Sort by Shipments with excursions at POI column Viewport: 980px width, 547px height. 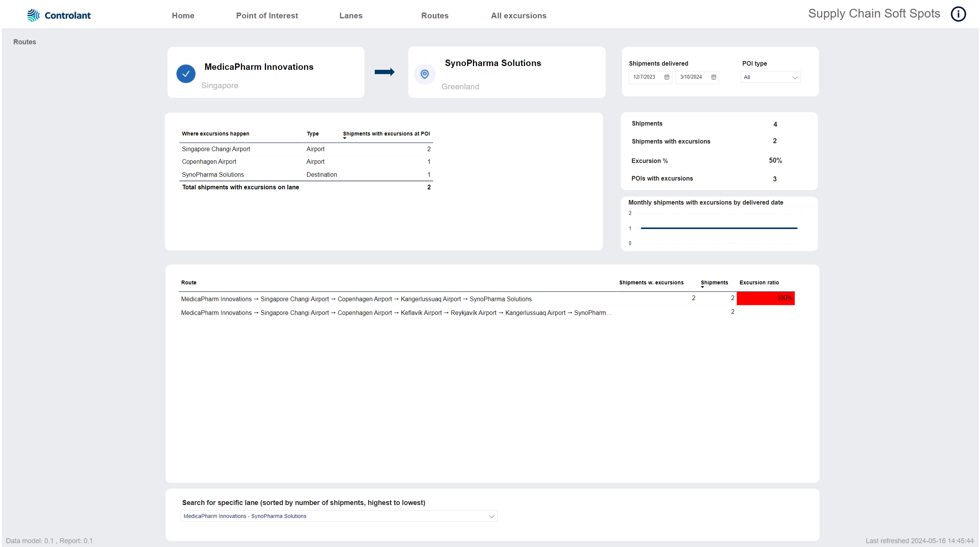point(386,134)
